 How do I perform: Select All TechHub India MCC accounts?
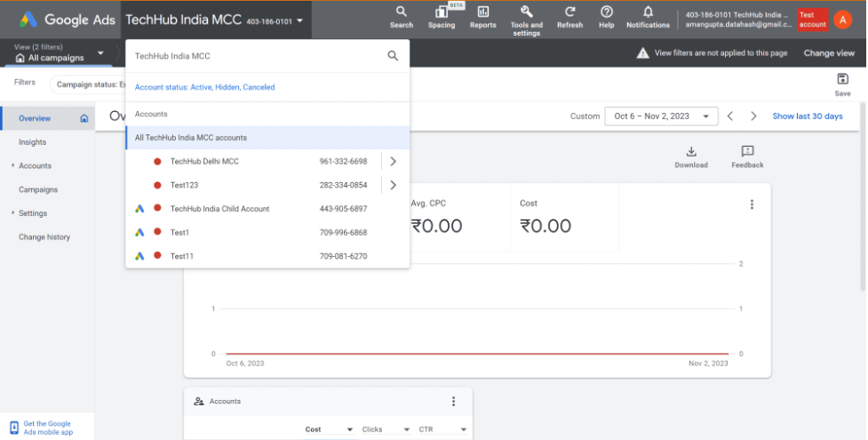click(267, 138)
